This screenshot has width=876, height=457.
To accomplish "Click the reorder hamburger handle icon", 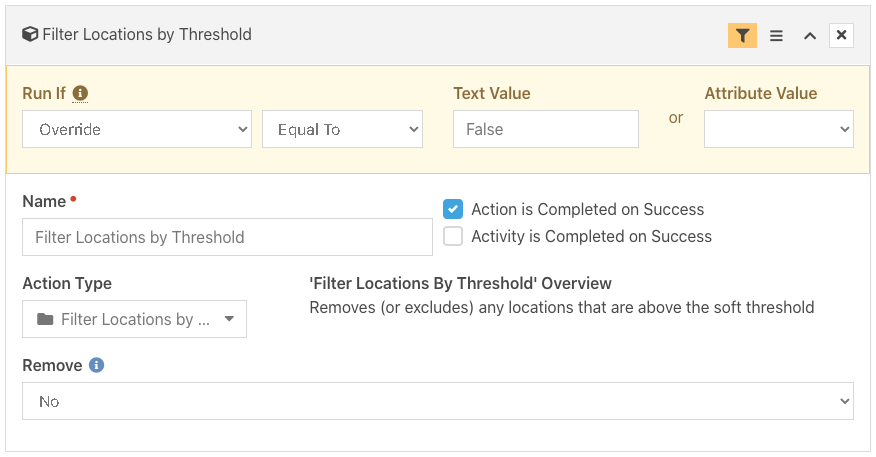I will click(x=776, y=36).
